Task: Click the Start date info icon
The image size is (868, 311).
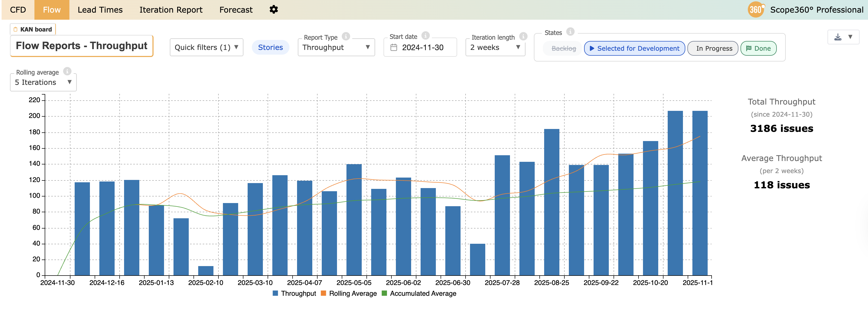Action: [x=426, y=36]
